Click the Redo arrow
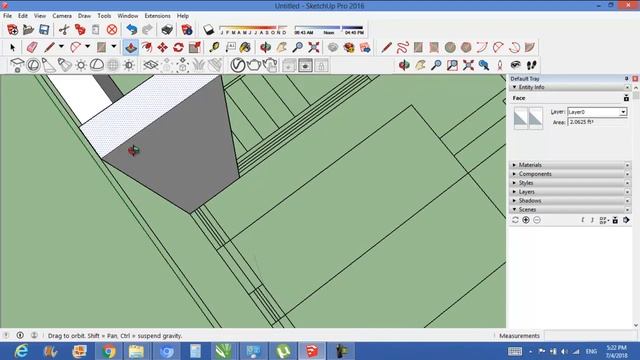 tap(147, 29)
